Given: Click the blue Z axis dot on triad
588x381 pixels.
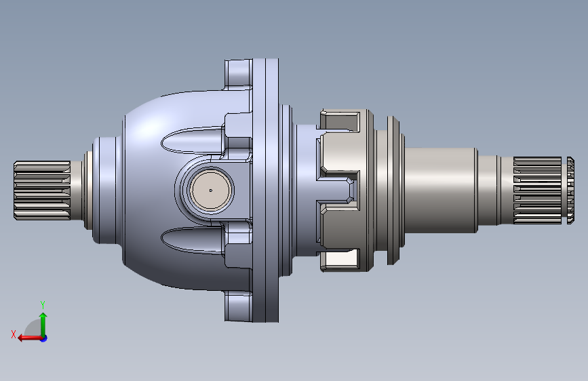Looking at the screenshot, I should coord(44,338).
